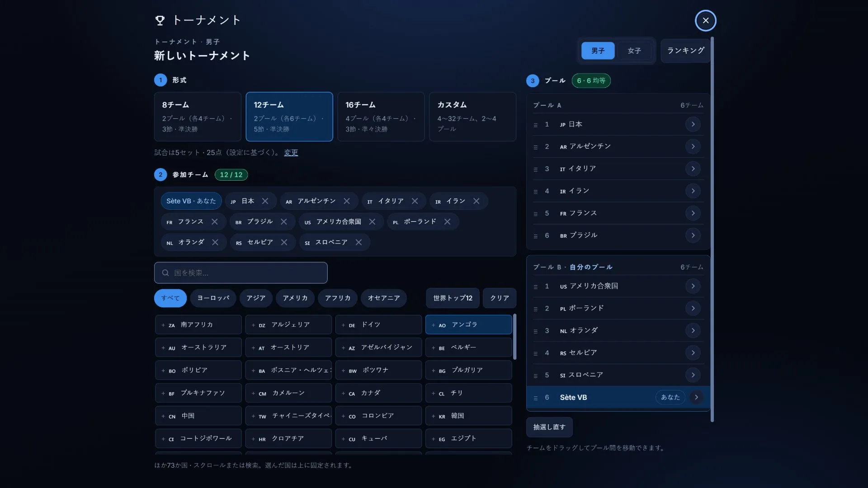Grab the drag handle for ブラジル in Pool A
868x488 pixels.
coord(536,236)
